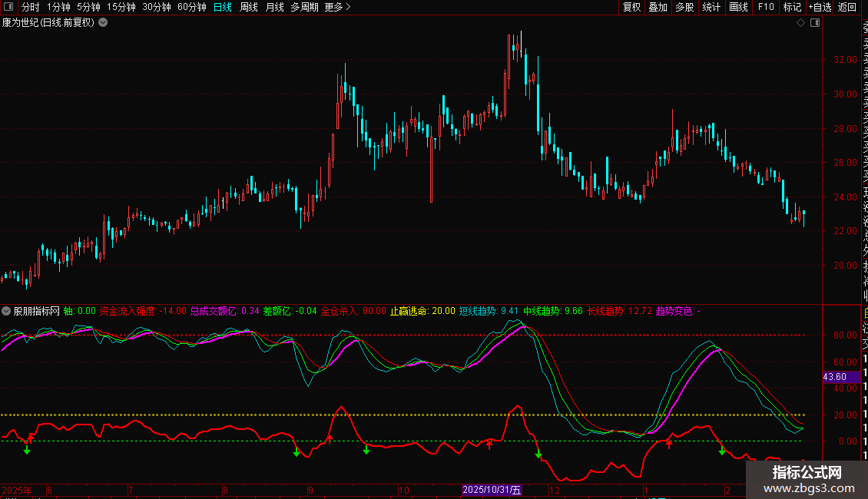Click the 2025/10/31/五 date marker

coord(492,490)
